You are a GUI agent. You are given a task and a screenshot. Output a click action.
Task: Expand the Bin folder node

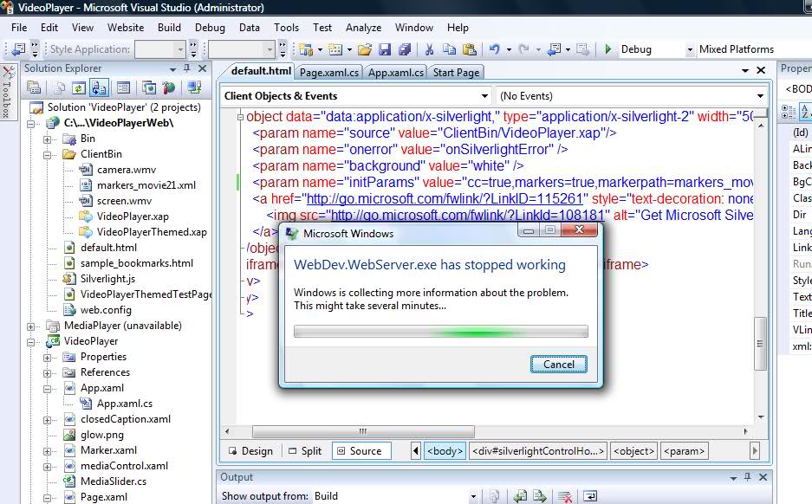click(x=47, y=139)
